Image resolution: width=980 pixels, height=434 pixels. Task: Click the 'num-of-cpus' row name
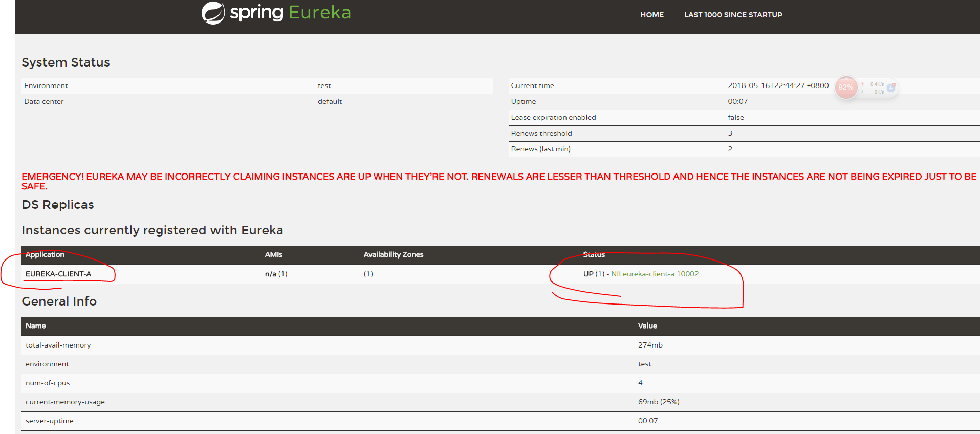(x=48, y=383)
